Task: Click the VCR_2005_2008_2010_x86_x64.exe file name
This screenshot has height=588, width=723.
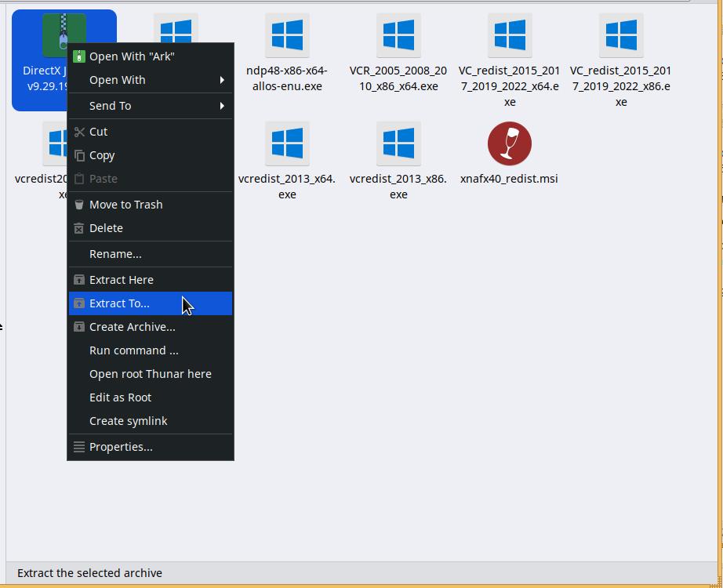Action: 398,78
